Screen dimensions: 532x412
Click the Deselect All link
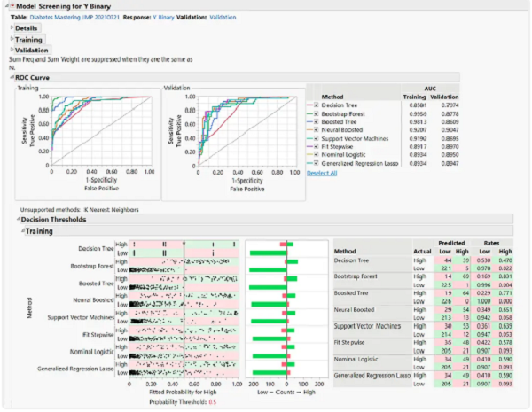coord(323,173)
